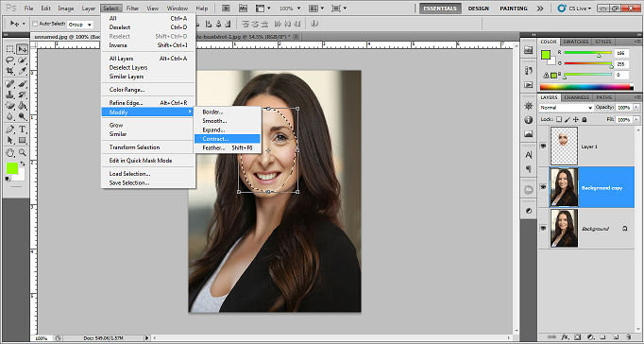Select the Horizontal Type tool
Screen dimensions: 644x344
coord(22,129)
